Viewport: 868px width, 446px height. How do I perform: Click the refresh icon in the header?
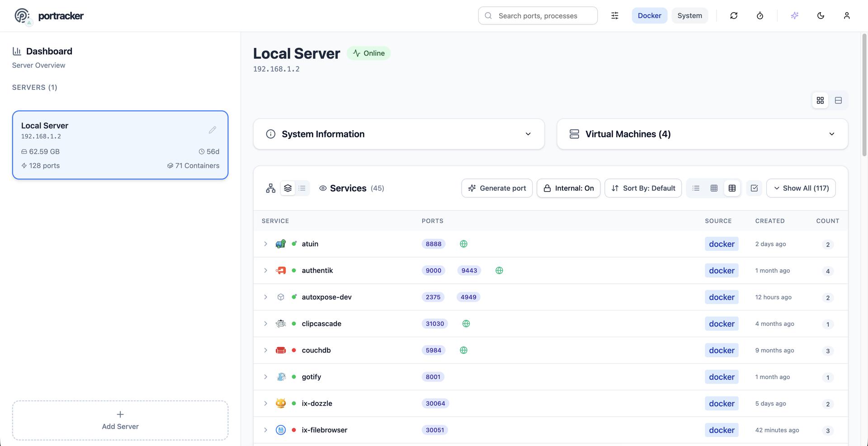(x=734, y=16)
